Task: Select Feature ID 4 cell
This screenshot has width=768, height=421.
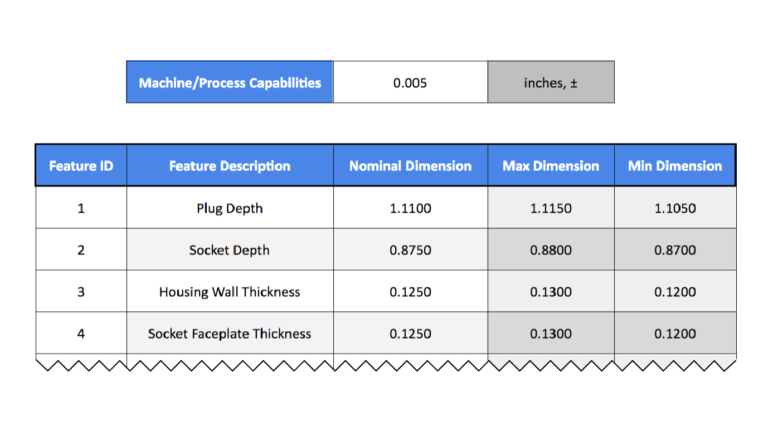Action: click(x=81, y=333)
